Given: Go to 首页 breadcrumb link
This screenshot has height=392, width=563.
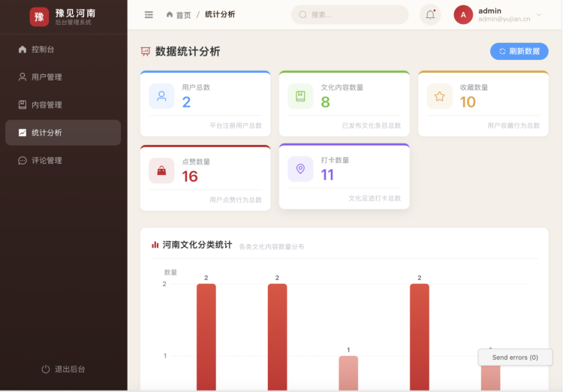Looking at the screenshot, I should [x=183, y=15].
